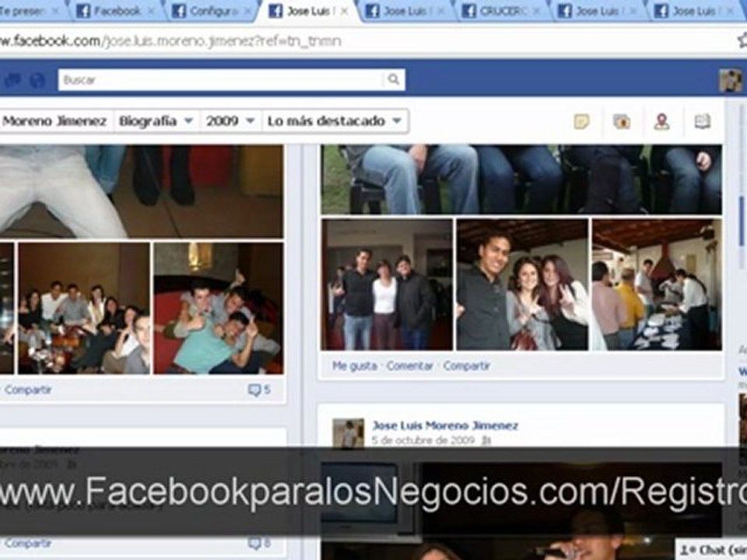Close the active Jose Luis tab

pyautogui.click(x=345, y=11)
